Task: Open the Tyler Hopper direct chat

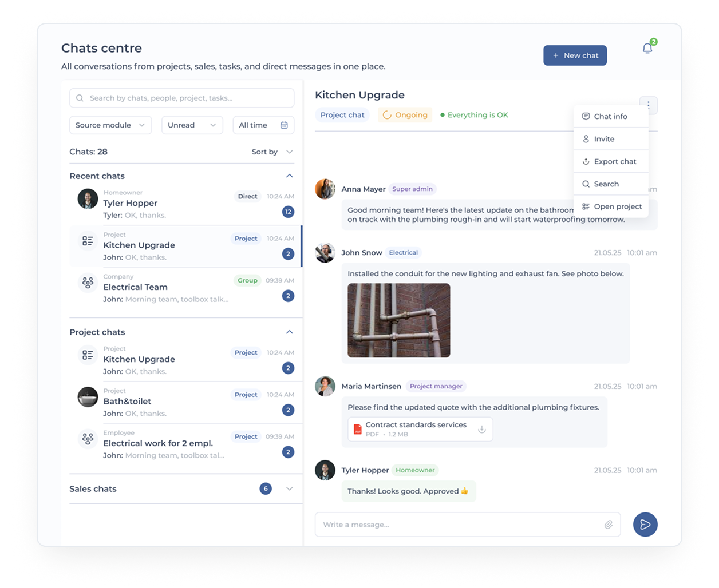Action: pyautogui.click(x=186, y=204)
